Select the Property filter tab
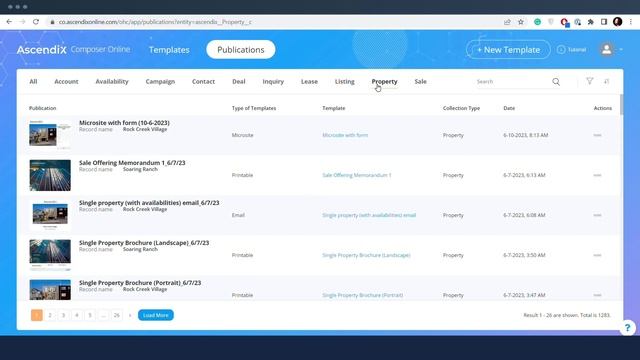Image resolution: width=640 pixels, height=360 pixels. coord(384,82)
